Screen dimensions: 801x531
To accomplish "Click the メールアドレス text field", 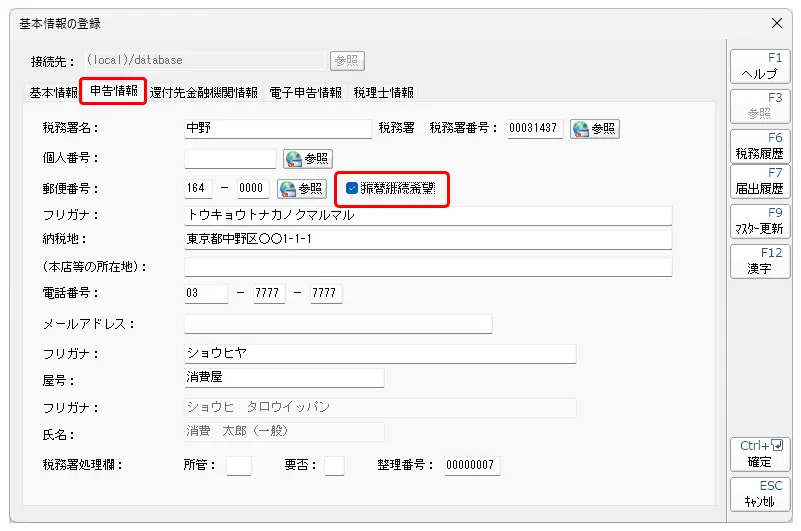I will pos(338,324).
